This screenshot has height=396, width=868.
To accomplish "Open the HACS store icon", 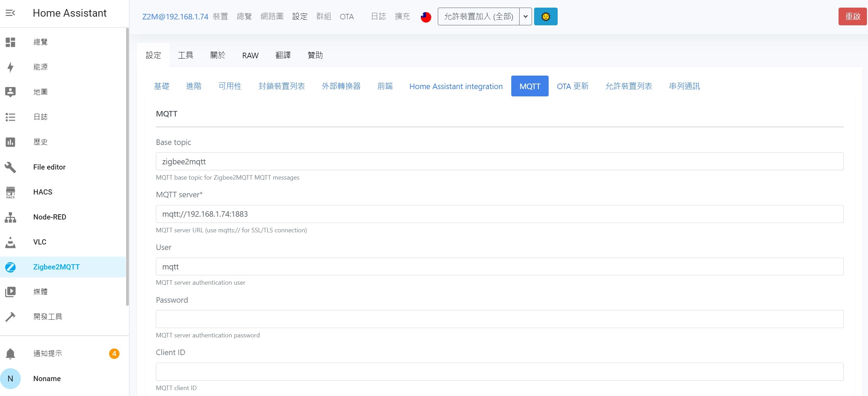I will (x=10, y=192).
